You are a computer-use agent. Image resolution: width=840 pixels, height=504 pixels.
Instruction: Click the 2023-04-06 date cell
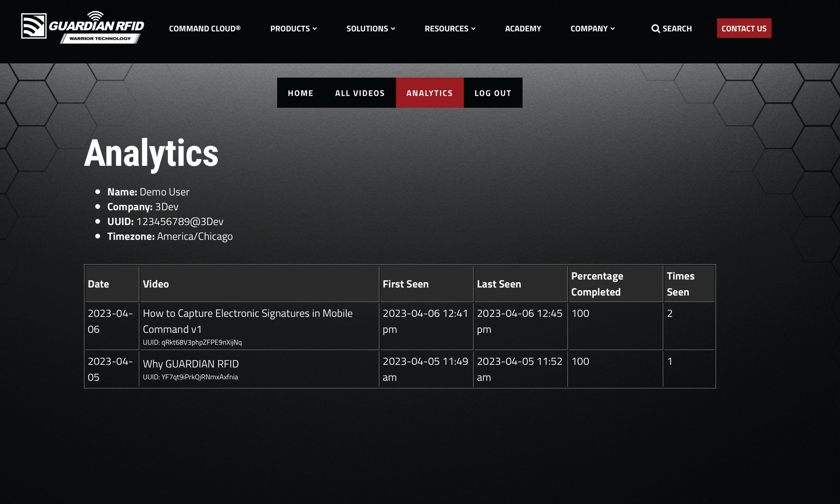point(112,326)
